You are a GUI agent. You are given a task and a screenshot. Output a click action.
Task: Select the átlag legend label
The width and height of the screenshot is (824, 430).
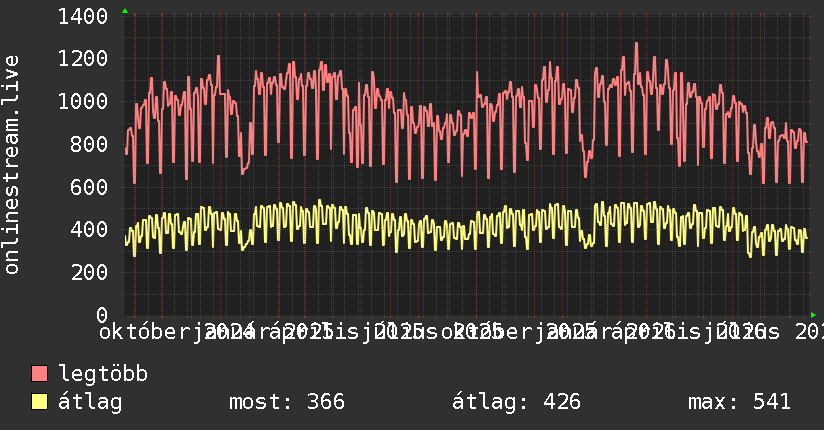click(90, 402)
